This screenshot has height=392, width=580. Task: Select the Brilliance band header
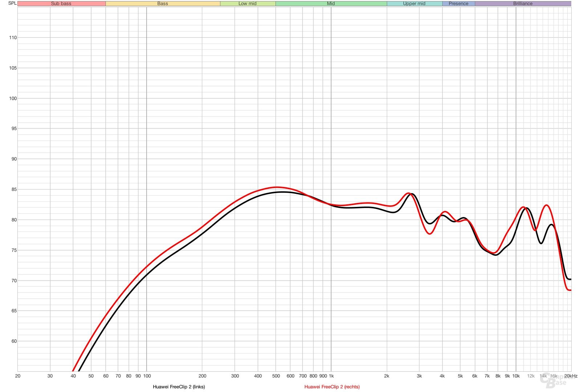523,4
